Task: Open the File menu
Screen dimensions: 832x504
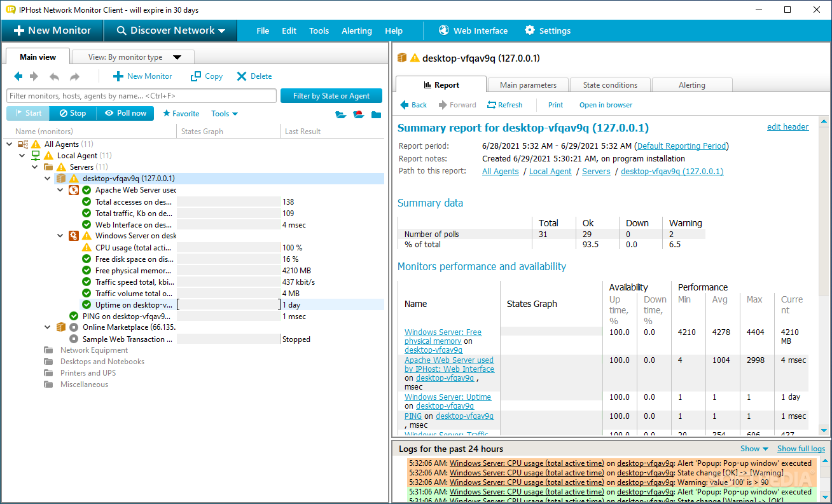Action: point(263,31)
